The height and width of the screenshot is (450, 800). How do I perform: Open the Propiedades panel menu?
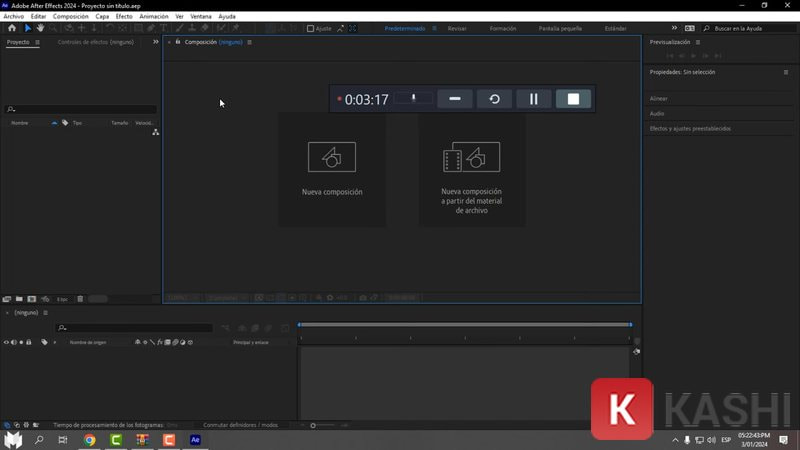786,73
